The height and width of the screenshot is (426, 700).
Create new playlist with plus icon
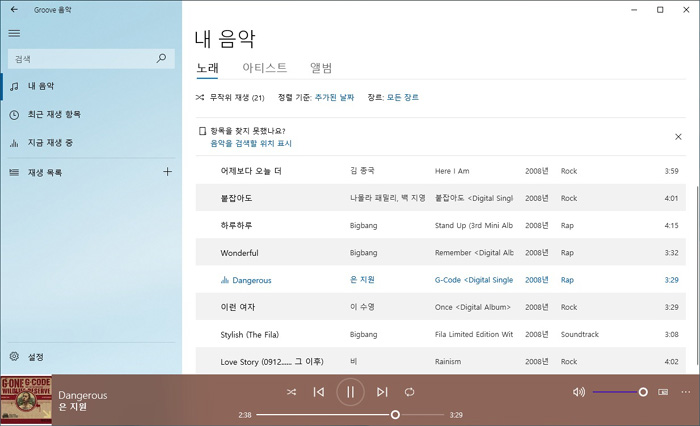point(167,172)
